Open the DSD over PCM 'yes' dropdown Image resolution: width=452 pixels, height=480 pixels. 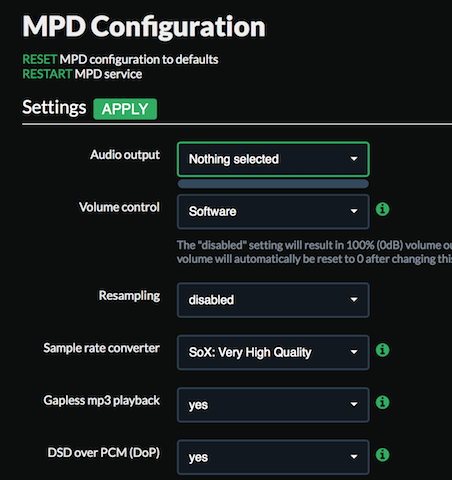click(273, 457)
